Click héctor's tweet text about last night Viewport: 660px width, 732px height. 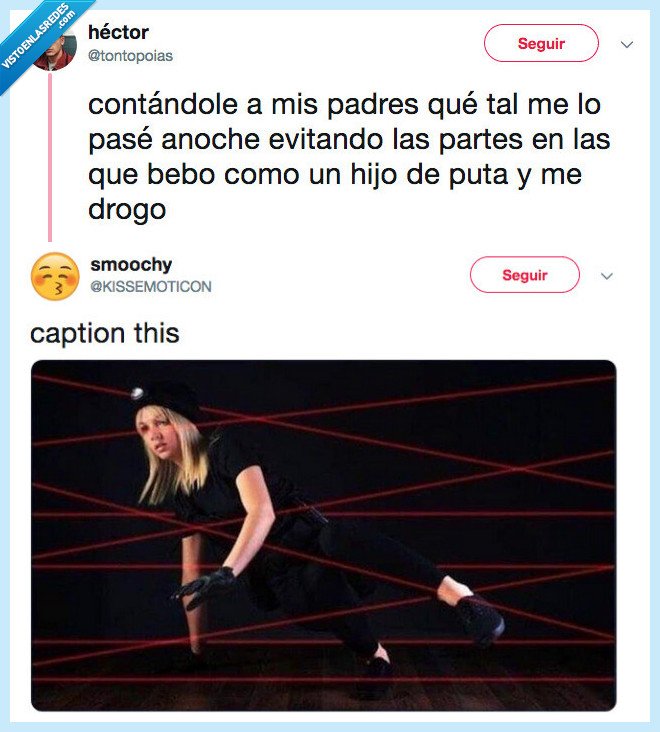tap(349, 156)
